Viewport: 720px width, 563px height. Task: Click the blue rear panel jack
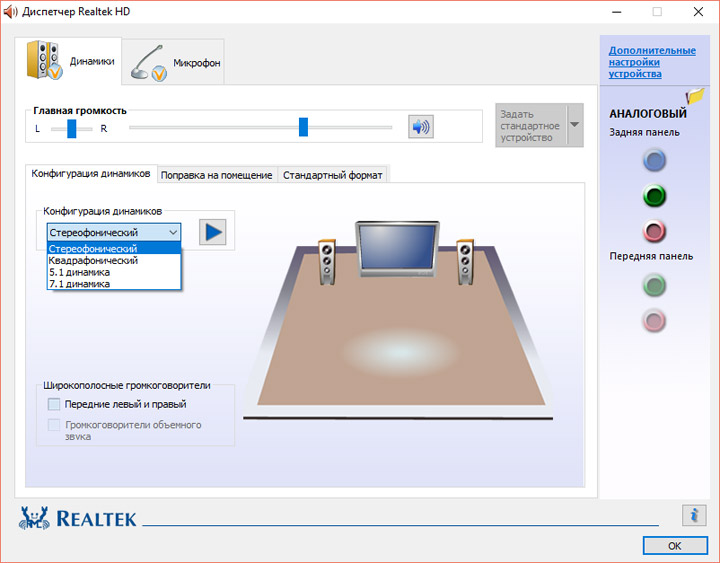[654, 160]
